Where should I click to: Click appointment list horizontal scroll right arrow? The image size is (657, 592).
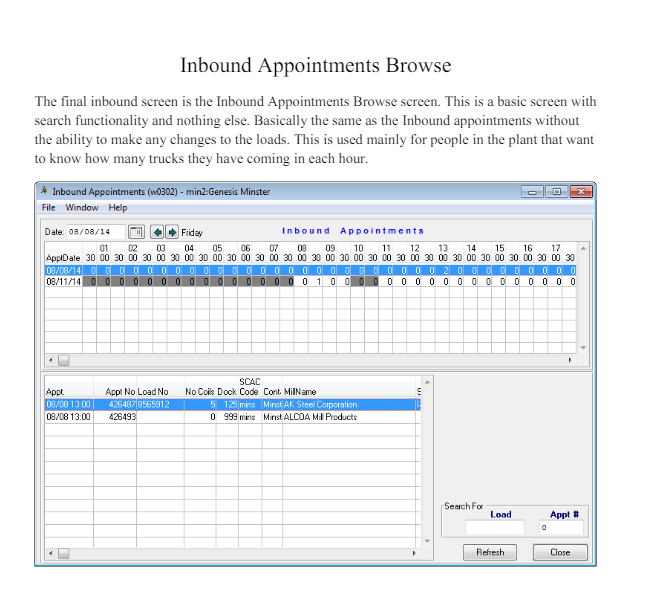pos(414,553)
